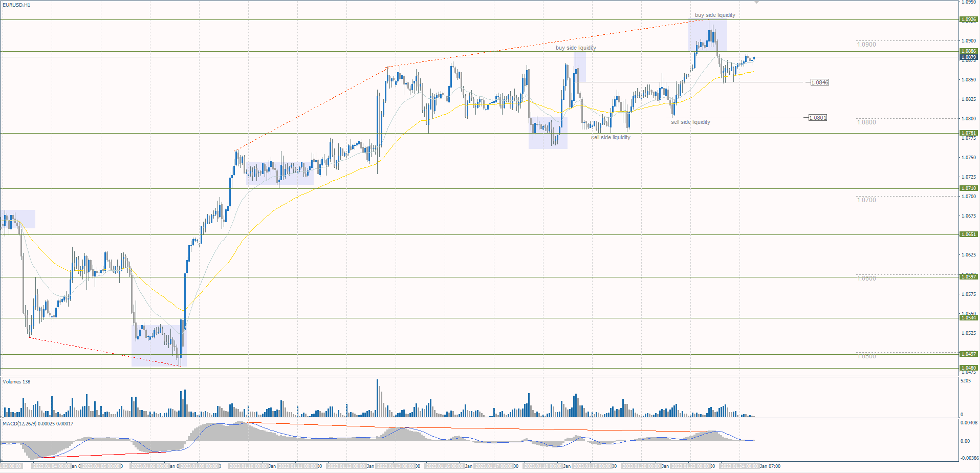Click the gray 1.0700 round-level text
This screenshot has height=473, width=980.
(x=866, y=200)
